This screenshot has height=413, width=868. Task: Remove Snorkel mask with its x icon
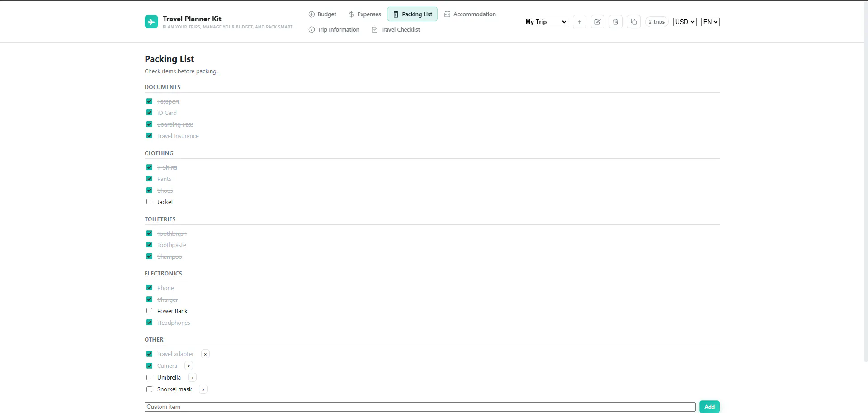click(x=203, y=389)
